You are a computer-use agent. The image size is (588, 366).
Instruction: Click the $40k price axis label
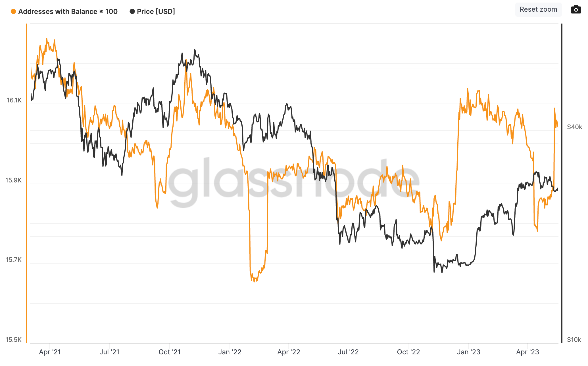click(x=574, y=127)
